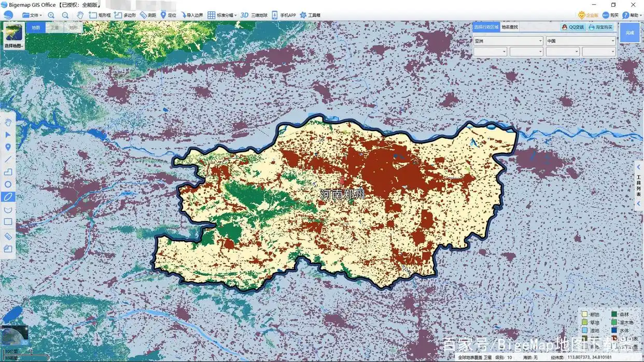Image resolution: width=644 pixels, height=362 pixels.
Task: Open the 中国 country dropdown
Action: [x=580, y=41]
